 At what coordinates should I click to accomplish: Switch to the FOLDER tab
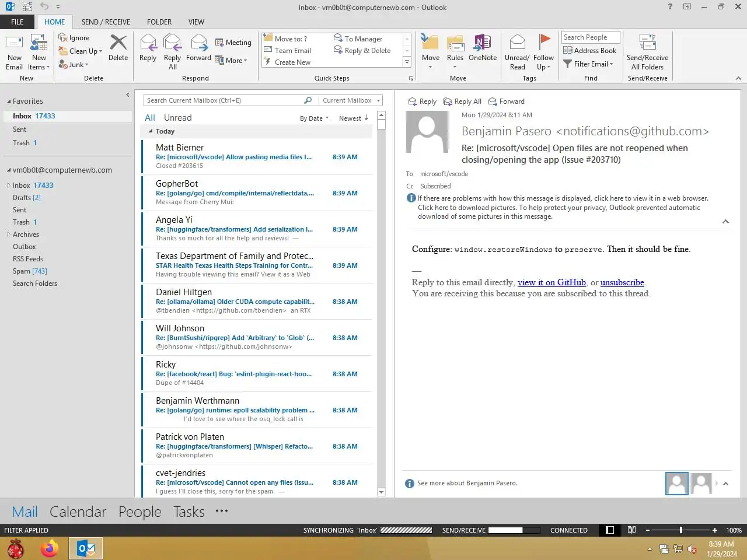(159, 22)
